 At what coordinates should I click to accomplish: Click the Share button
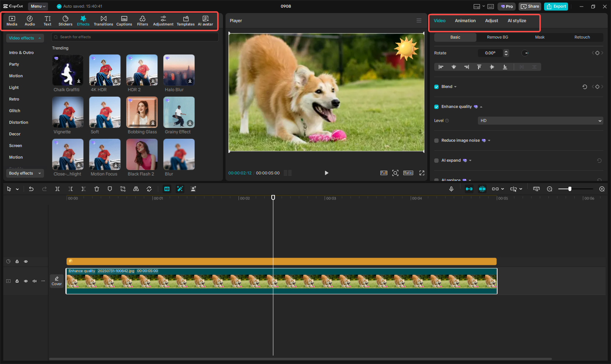pyautogui.click(x=530, y=7)
